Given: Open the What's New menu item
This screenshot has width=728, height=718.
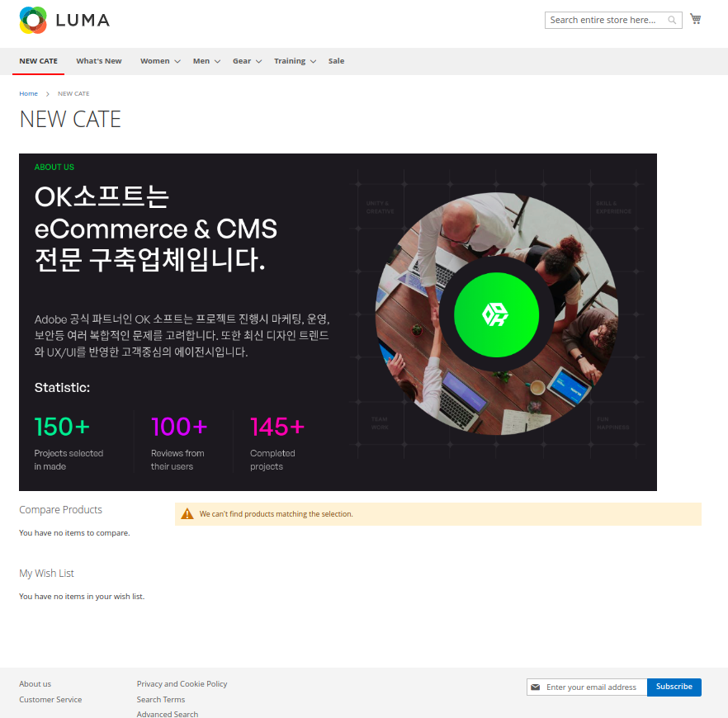Looking at the screenshot, I should pos(99,61).
